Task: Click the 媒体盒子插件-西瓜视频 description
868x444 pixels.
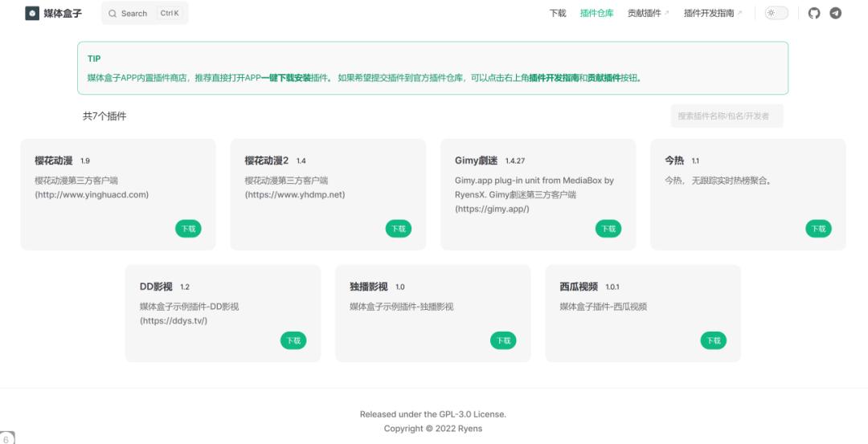Action: (603, 307)
